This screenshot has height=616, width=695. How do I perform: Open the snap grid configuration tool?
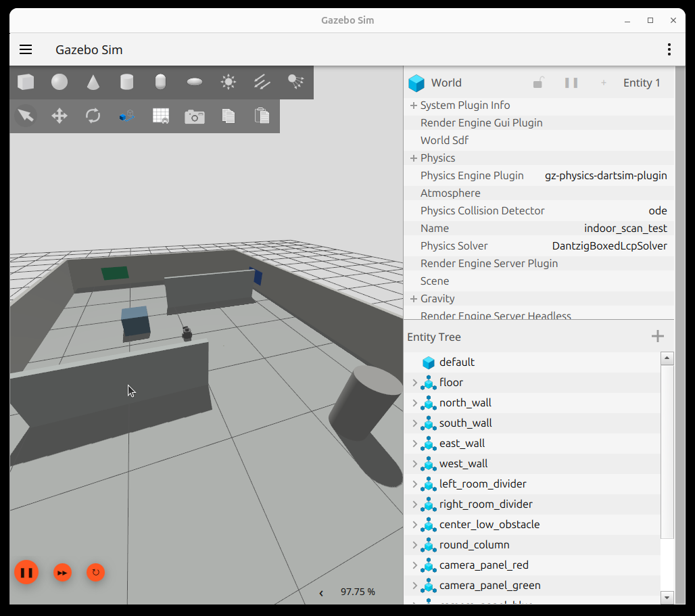pos(160,116)
